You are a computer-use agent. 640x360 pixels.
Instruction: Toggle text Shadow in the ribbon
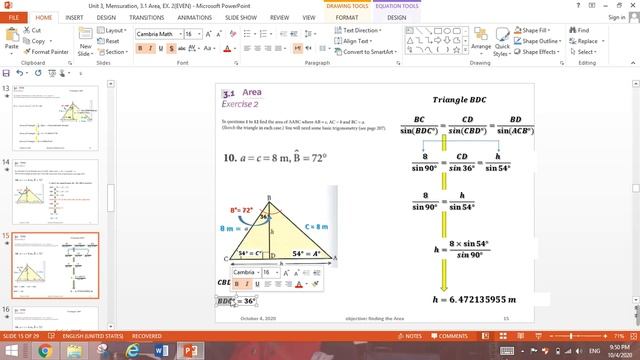tap(171, 49)
